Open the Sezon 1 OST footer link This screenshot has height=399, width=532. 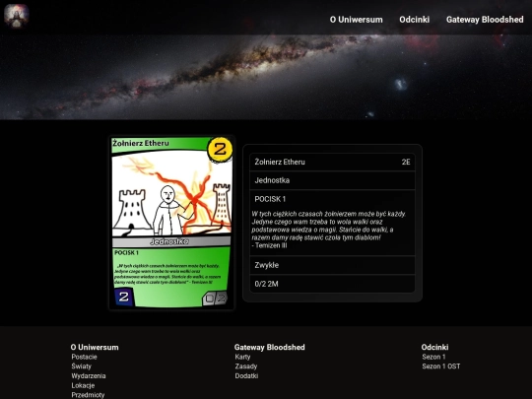point(441,366)
